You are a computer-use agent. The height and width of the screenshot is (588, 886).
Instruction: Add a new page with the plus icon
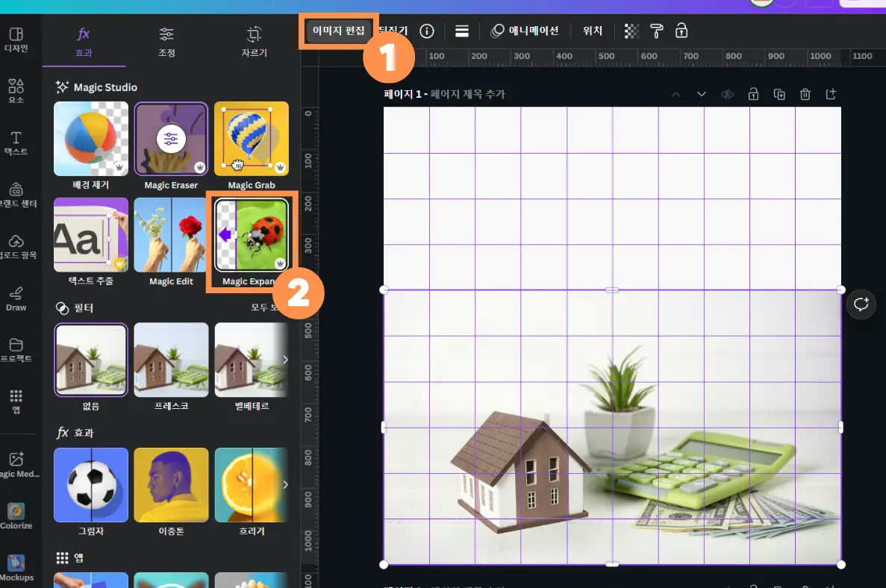(832, 94)
